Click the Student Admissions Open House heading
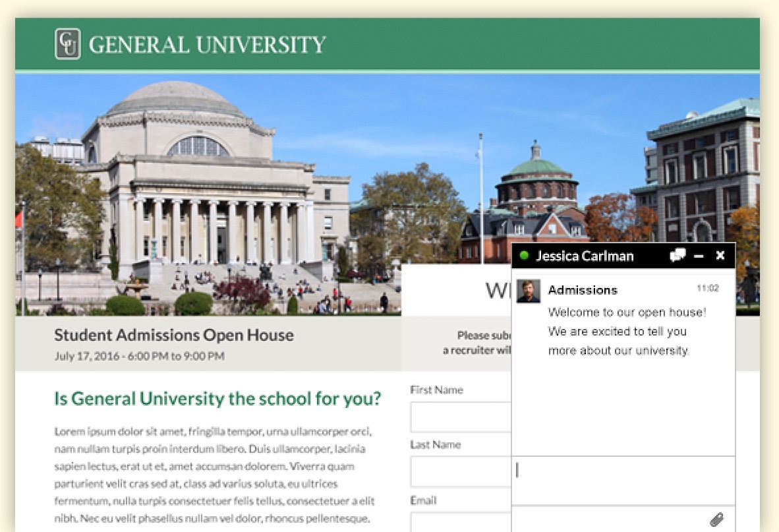 174,335
